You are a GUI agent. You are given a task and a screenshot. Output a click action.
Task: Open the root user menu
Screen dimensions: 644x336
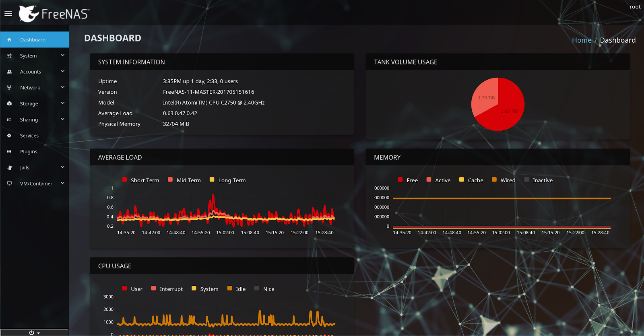(635, 7)
